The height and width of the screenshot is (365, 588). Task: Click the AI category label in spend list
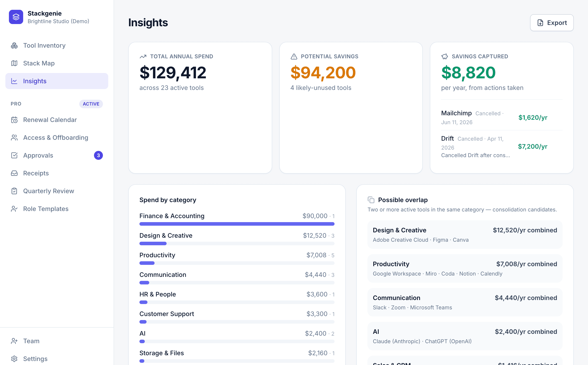[142, 333]
